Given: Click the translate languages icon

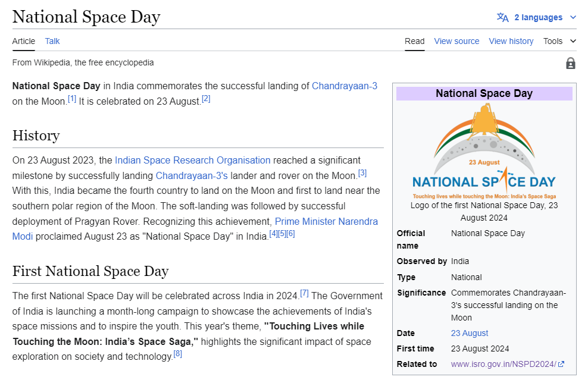Looking at the screenshot, I should (x=502, y=18).
